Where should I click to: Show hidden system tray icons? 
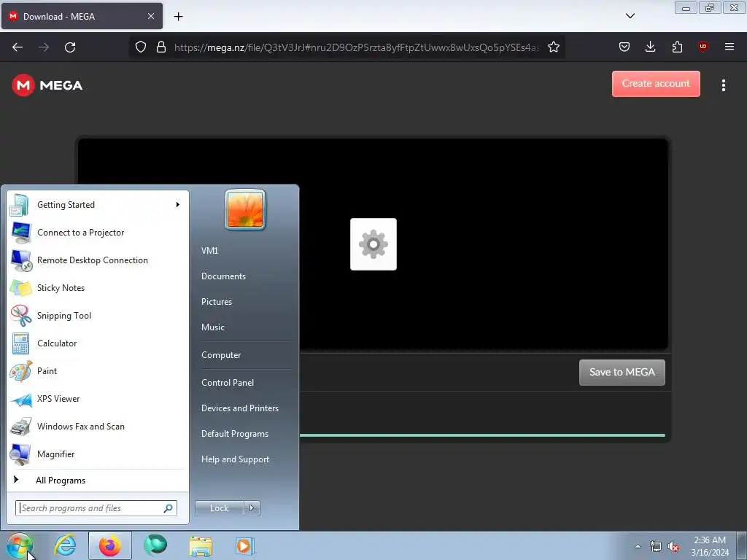pos(638,546)
